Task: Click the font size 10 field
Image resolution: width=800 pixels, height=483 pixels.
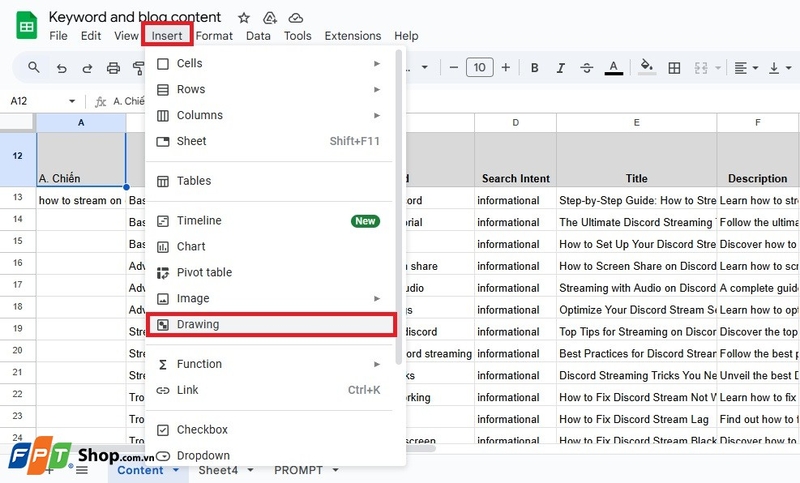Action: point(480,67)
